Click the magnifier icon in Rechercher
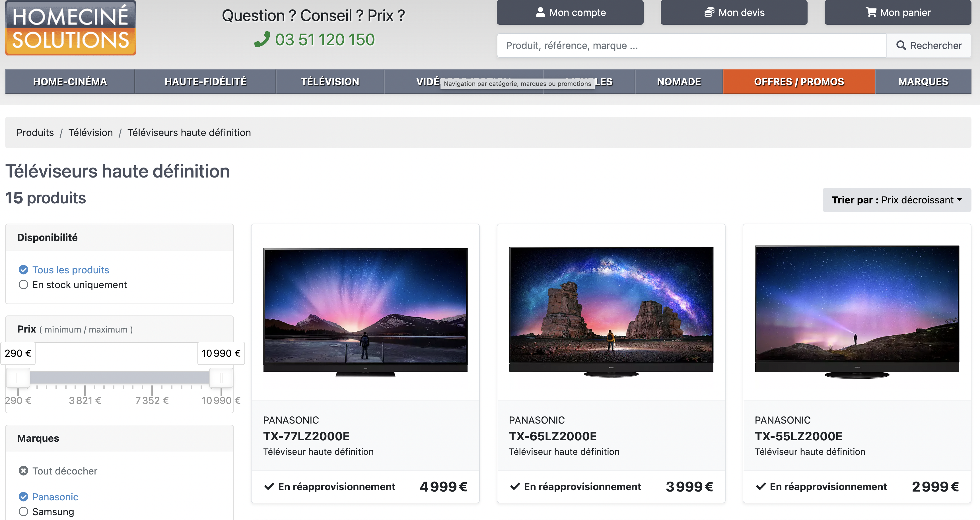The height and width of the screenshot is (520, 980). click(x=901, y=45)
